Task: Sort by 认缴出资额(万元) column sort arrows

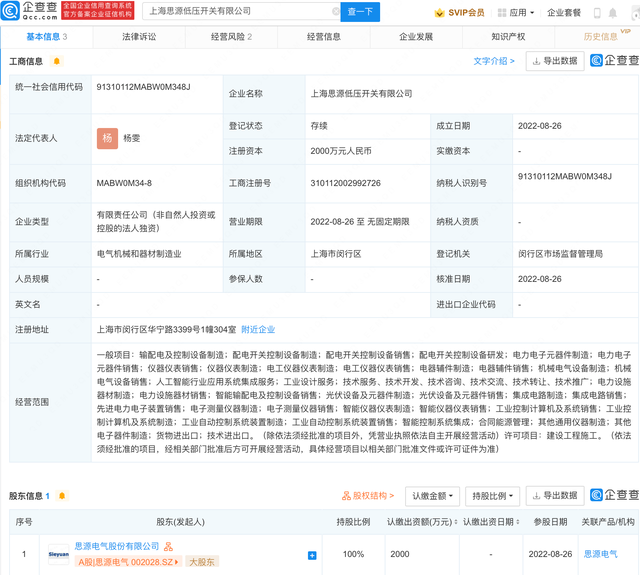Action: (456, 522)
